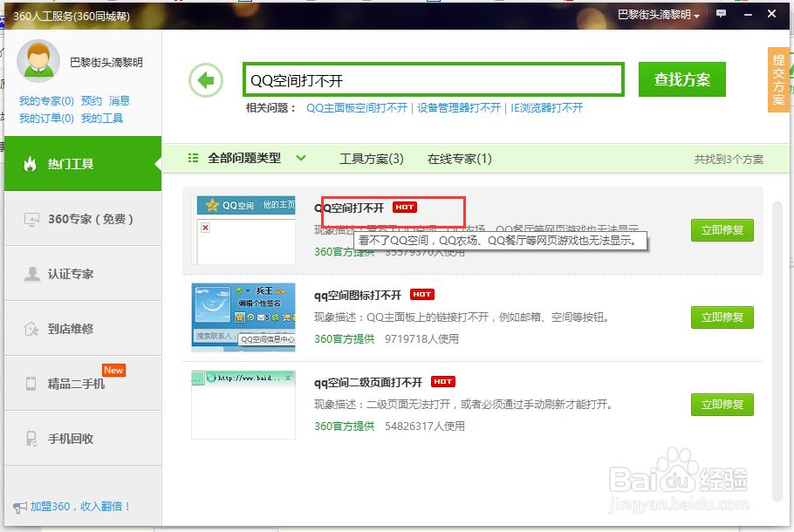This screenshot has width=794, height=532.
Task: Open 360专家（免费） sidebar item
Action: click(83, 219)
